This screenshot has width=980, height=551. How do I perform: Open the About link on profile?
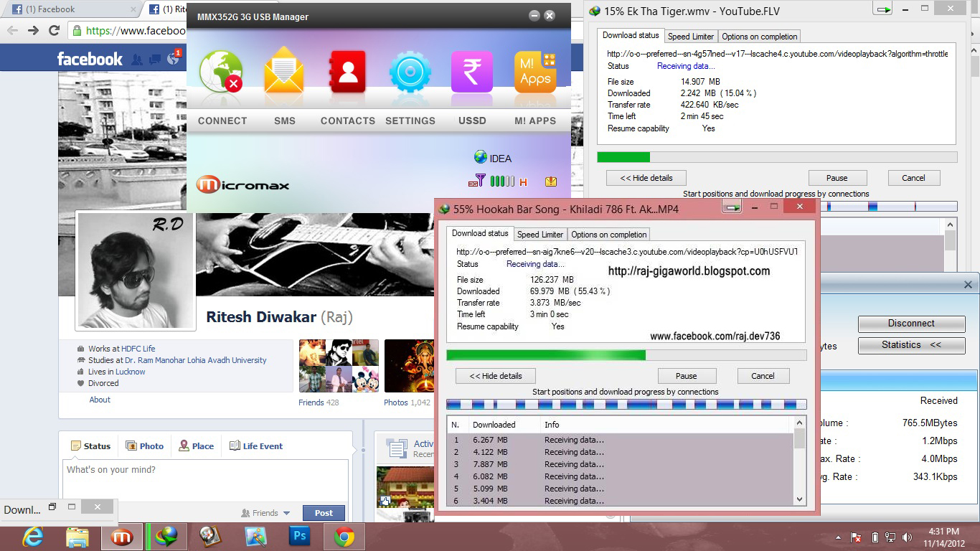(x=100, y=400)
